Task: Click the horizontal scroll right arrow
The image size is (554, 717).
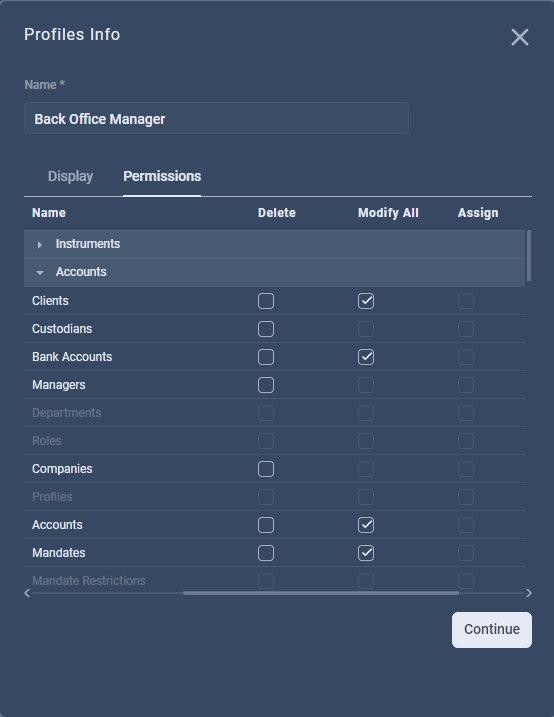Action: pyautogui.click(x=529, y=593)
